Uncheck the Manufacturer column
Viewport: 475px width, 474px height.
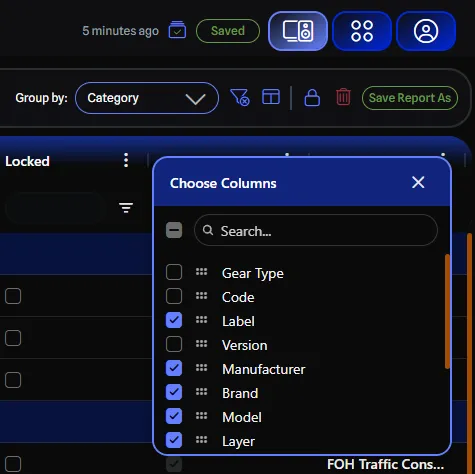pos(174,368)
